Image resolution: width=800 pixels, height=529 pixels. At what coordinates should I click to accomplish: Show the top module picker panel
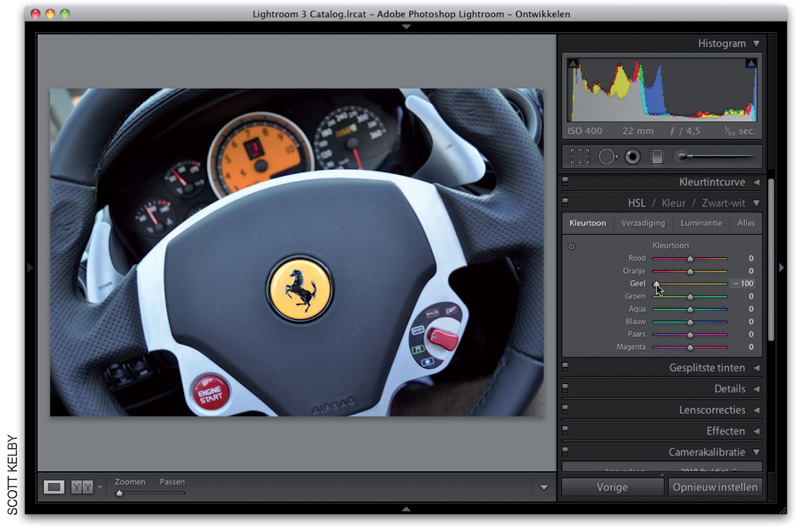(x=406, y=26)
